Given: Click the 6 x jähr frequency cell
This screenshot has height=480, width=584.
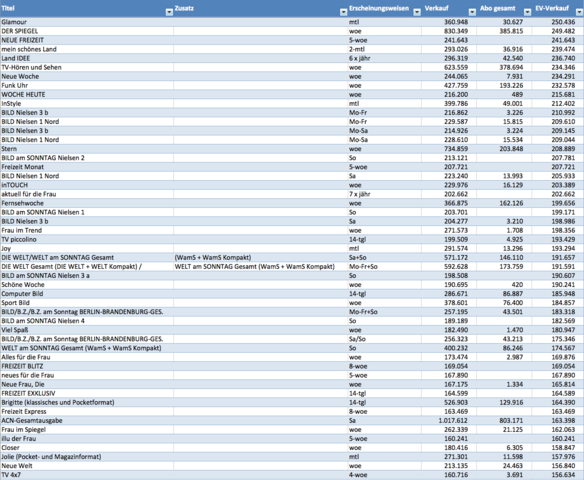Looking at the screenshot, I should pyautogui.click(x=360, y=58).
